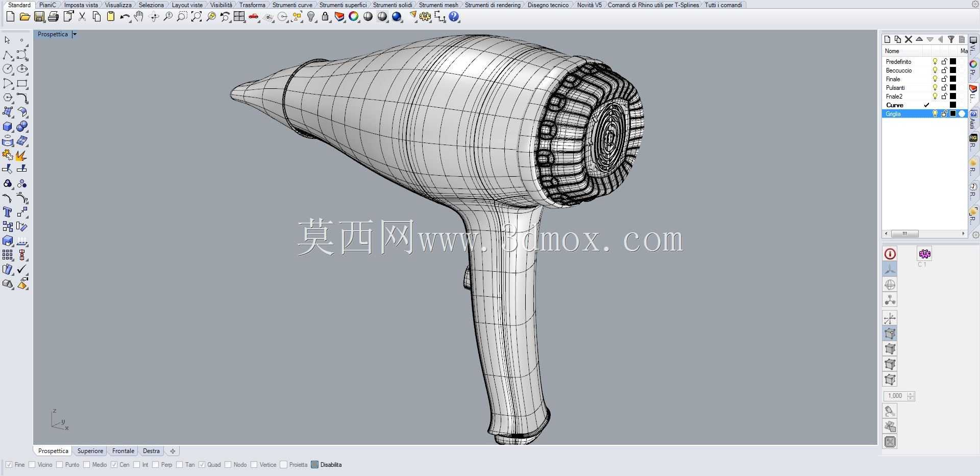
Task: Click the layer filter funnel icon
Action: [x=951, y=39]
